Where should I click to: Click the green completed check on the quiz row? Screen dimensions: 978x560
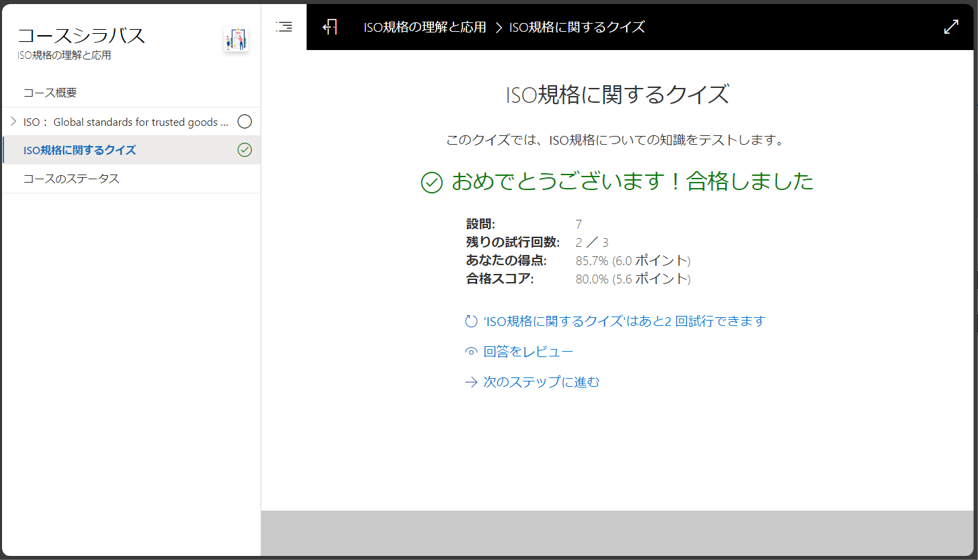pyautogui.click(x=245, y=150)
